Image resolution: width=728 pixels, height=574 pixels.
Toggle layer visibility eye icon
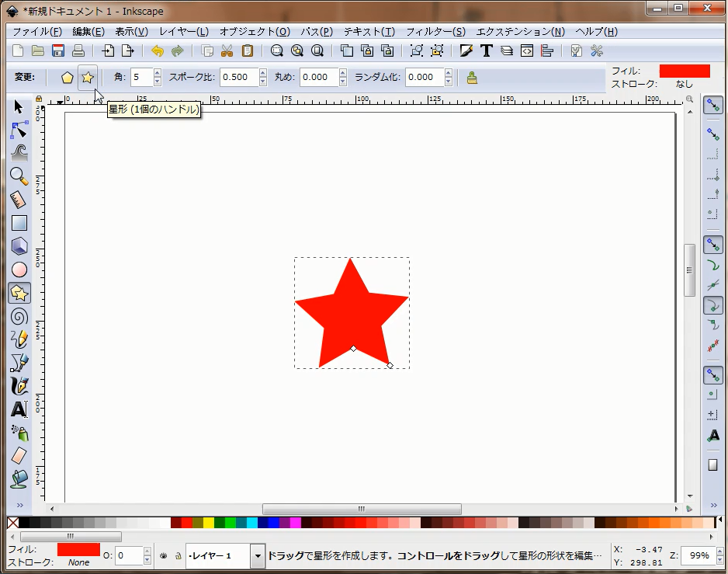164,556
